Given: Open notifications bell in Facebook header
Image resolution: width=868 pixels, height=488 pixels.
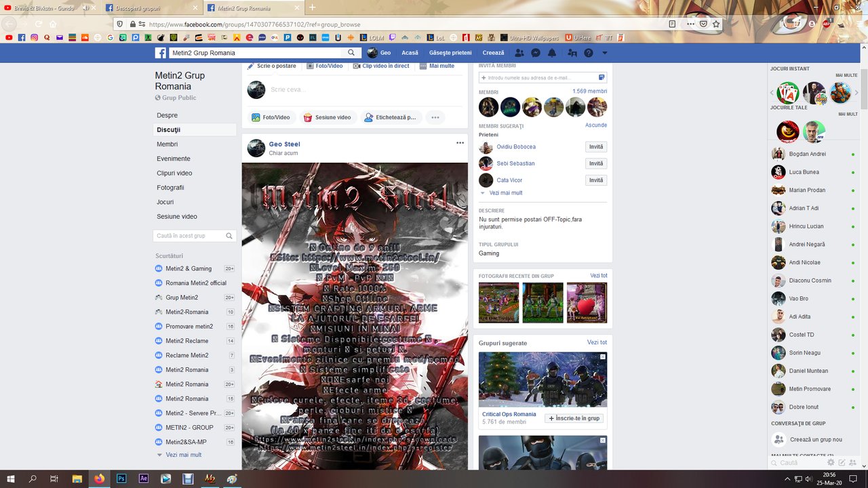Looking at the screenshot, I should [552, 53].
